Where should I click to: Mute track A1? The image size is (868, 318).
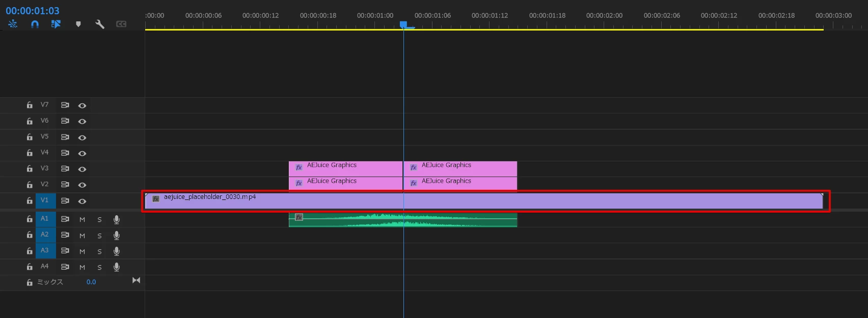click(82, 220)
